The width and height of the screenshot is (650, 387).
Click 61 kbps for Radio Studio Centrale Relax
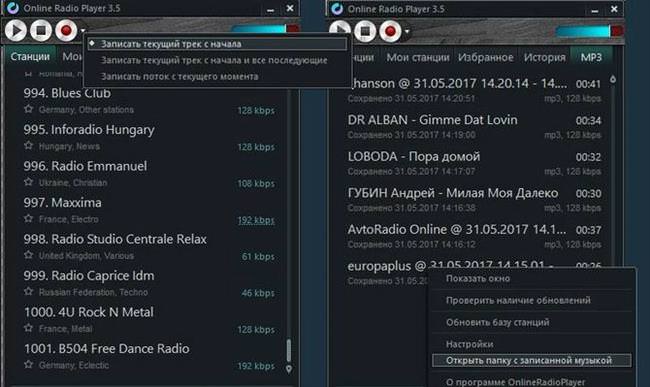point(258,256)
